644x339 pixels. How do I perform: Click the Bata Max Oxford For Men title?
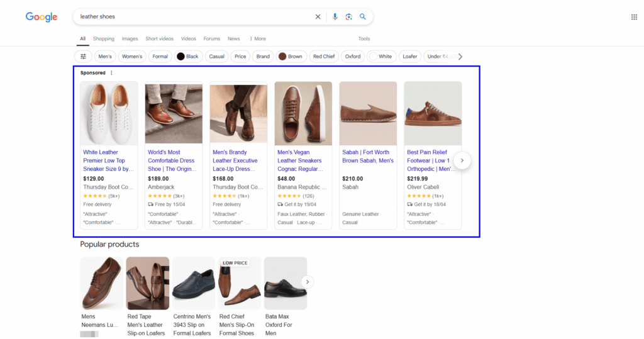[279, 325]
